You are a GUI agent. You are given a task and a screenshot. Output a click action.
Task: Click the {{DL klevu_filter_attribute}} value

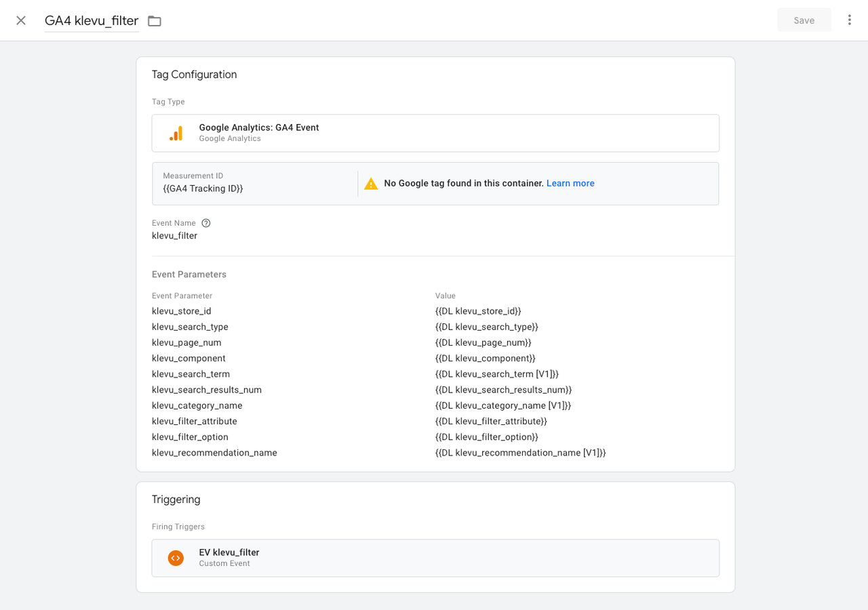click(x=491, y=421)
